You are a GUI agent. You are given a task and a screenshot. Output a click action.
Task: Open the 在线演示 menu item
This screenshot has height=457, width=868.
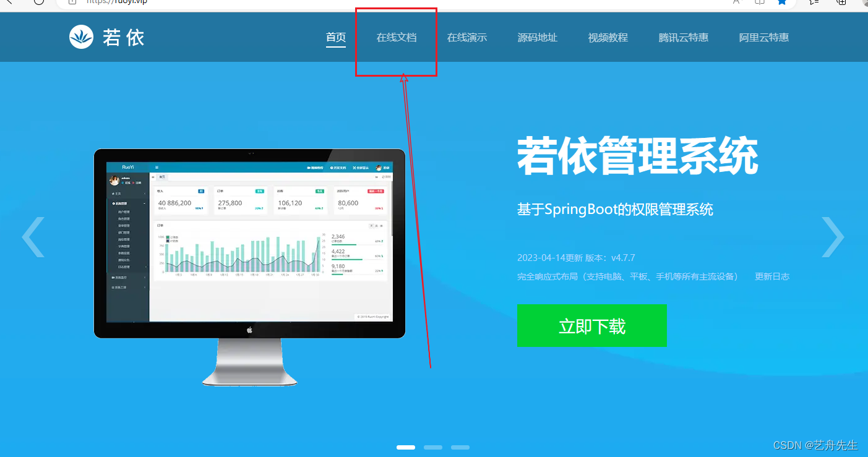click(x=467, y=37)
